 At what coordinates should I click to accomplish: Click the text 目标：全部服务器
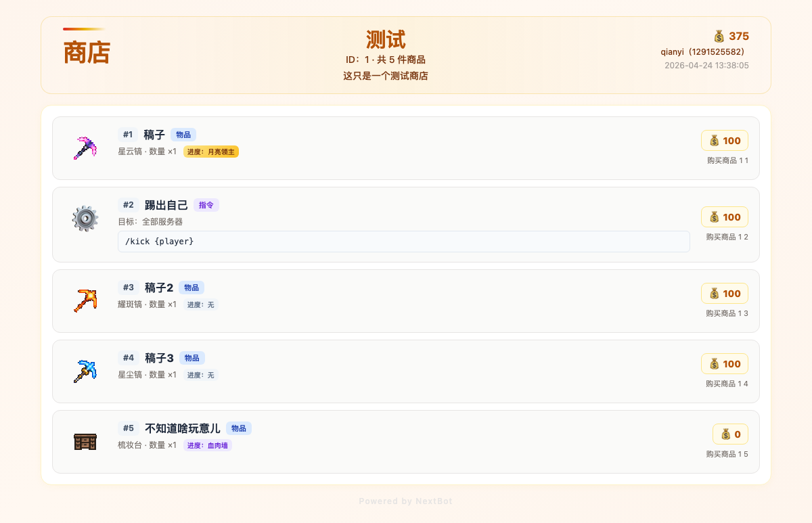(x=150, y=222)
